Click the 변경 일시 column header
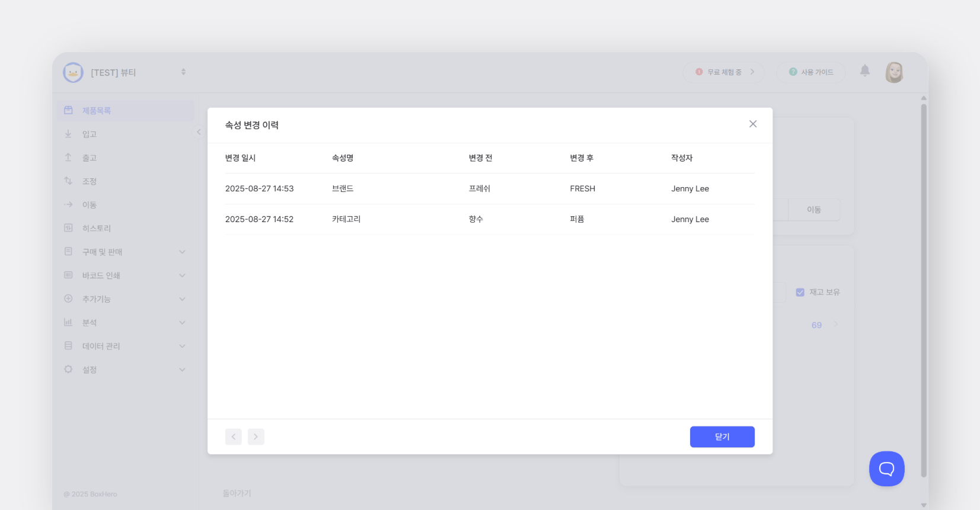980x510 pixels. coord(241,158)
